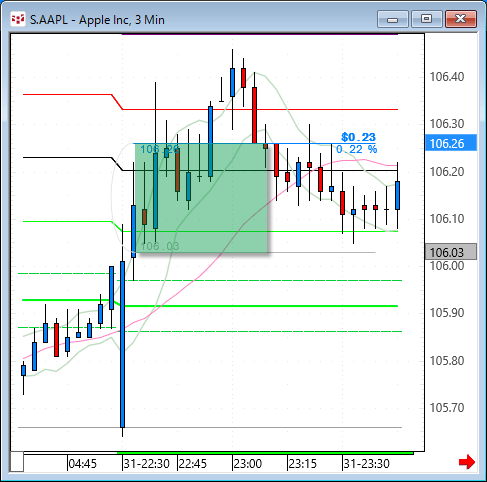The height and width of the screenshot is (482, 487).
Task: Click the 0.22 % measurement label
Action: tap(357, 149)
